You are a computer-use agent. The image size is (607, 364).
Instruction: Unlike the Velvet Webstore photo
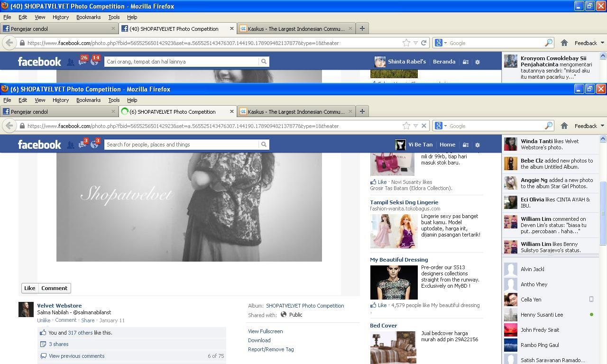pyautogui.click(x=44, y=320)
